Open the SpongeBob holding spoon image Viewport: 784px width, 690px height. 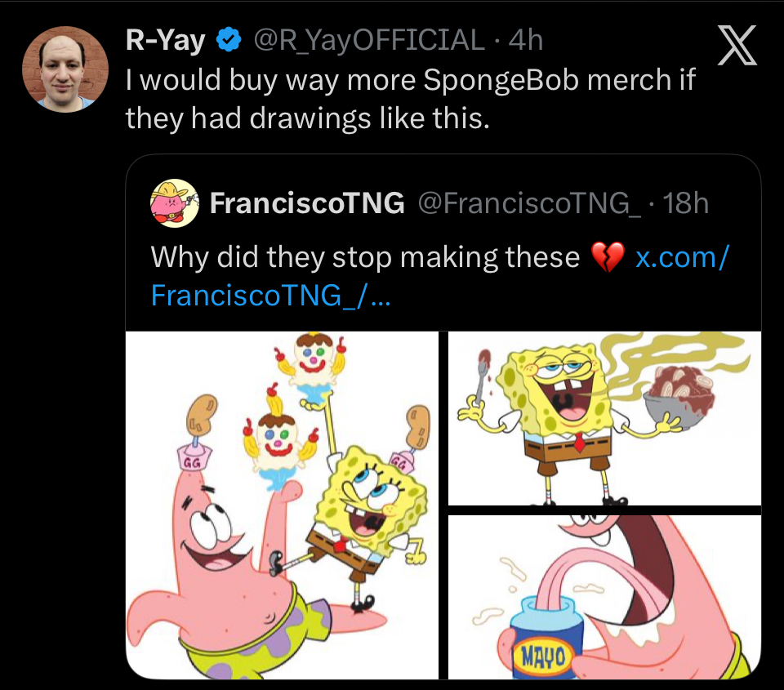point(604,418)
